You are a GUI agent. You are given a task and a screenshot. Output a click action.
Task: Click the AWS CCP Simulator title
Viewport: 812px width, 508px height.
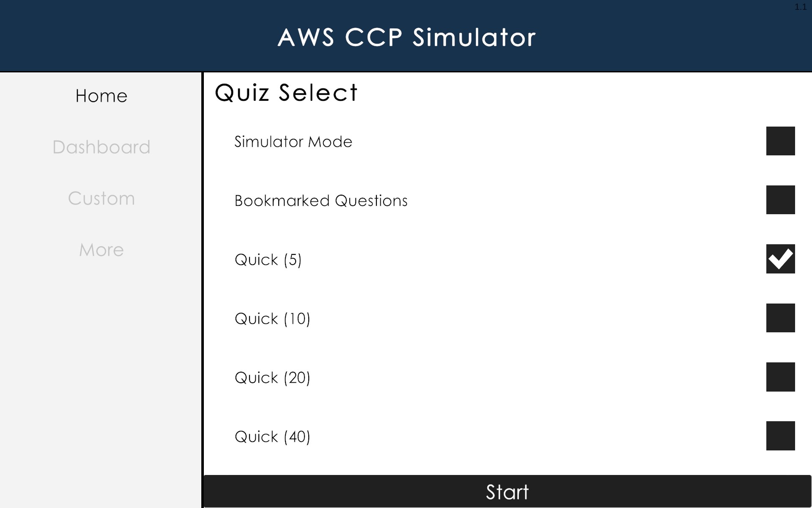click(x=406, y=37)
